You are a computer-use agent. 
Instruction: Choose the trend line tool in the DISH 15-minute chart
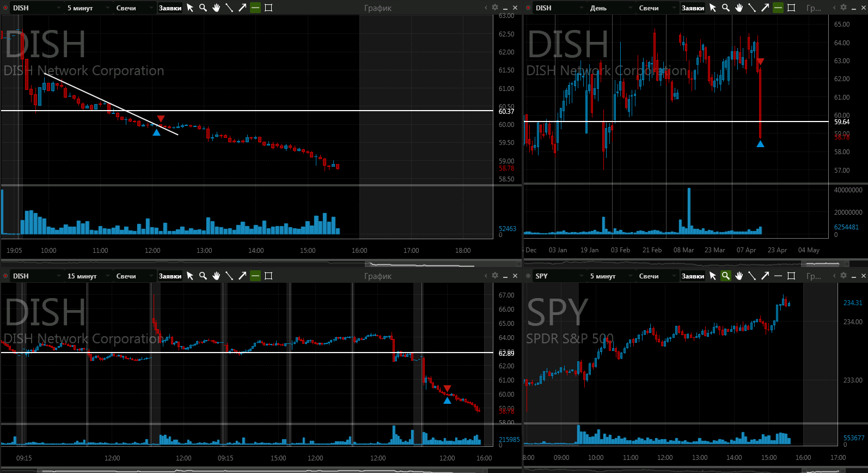tap(229, 276)
